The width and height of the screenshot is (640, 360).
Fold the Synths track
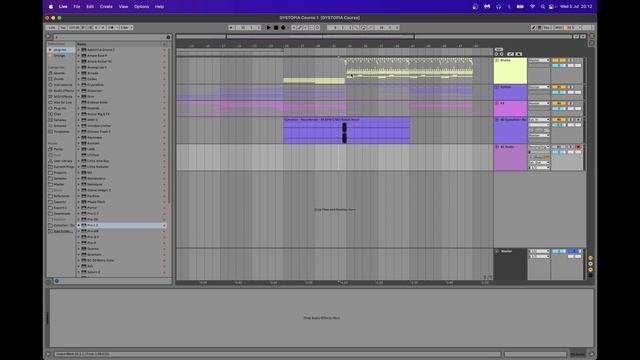click(x=497, y=87)
